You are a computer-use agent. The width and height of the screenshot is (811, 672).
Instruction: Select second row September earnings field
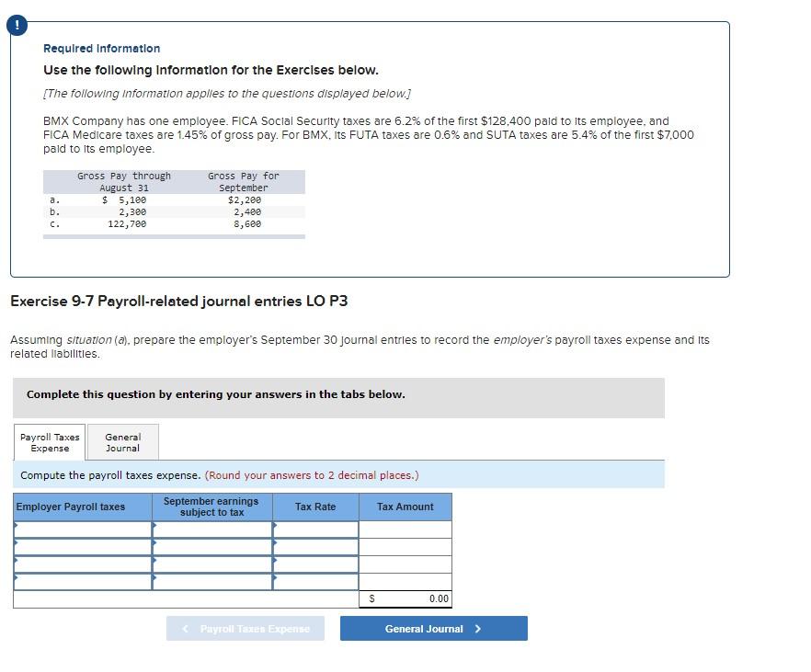coord(212,547)
